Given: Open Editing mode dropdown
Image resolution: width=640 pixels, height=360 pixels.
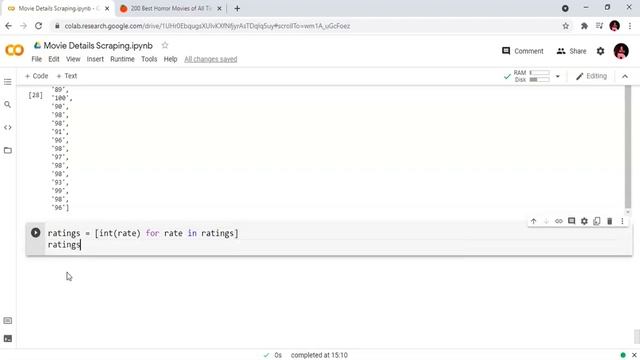Looking at the screenshot, I should [x=591, y=76].
